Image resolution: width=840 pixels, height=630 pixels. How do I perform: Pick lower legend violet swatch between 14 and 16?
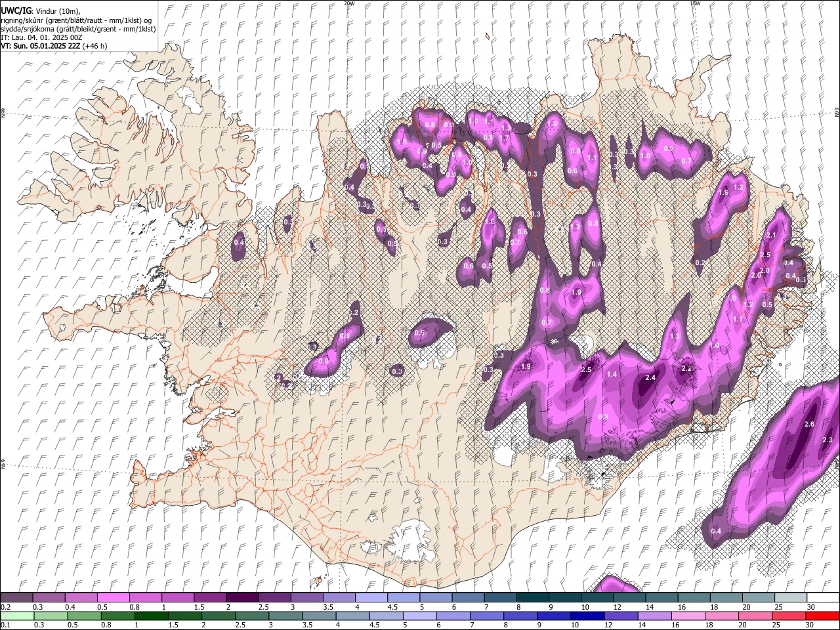[x=656, y=616]
